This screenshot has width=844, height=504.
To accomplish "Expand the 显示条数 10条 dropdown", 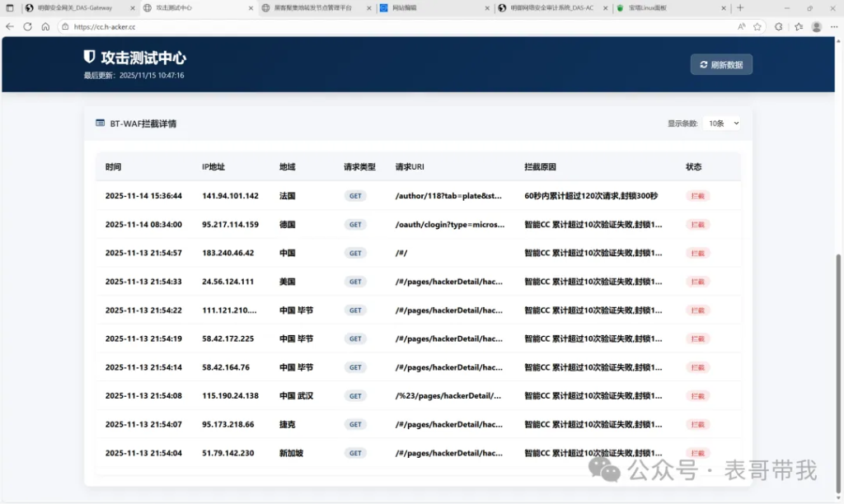I will click(724, 124).
